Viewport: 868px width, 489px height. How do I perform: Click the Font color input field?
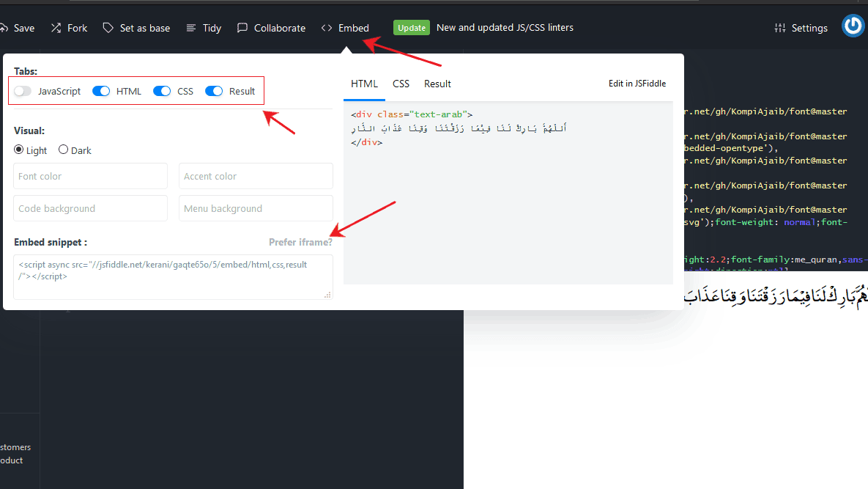(x=90, y=176)
